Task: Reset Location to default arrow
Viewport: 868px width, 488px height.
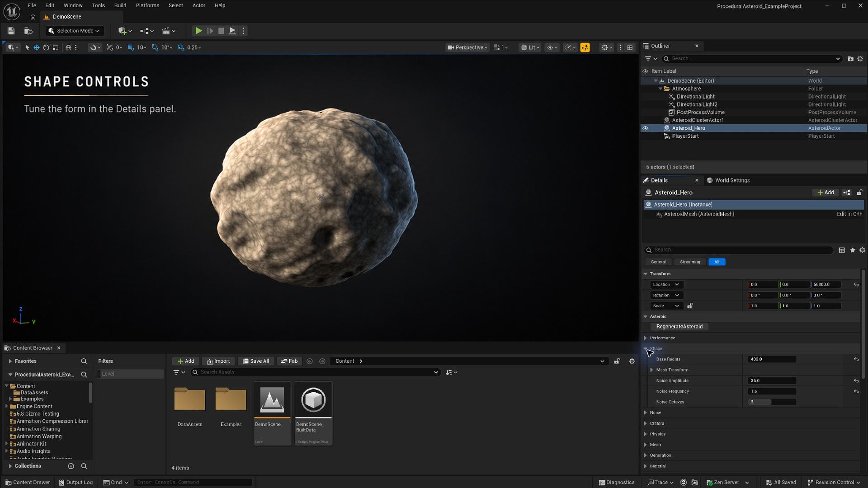Action: click(856, 285)
